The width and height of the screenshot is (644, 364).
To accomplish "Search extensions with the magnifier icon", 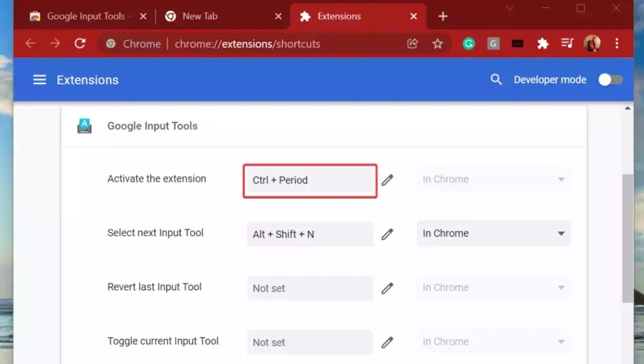I will click(x=496, y=79).
